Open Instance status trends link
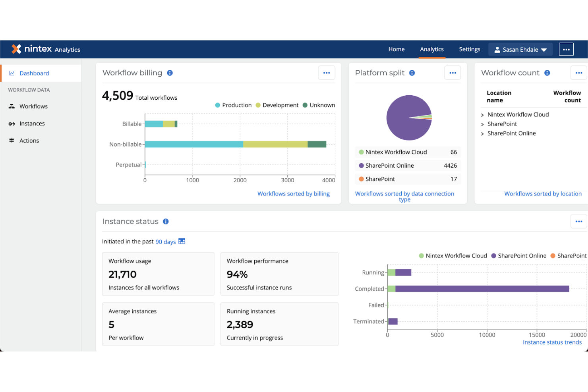 (x=552, y=342)
